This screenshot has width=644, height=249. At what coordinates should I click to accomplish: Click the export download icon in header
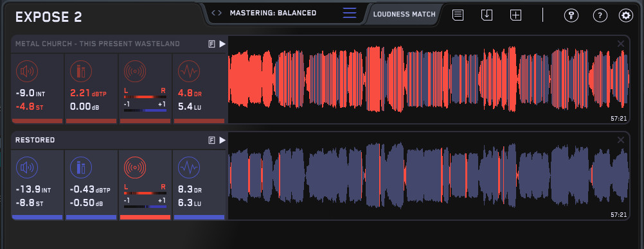point(487,15)
